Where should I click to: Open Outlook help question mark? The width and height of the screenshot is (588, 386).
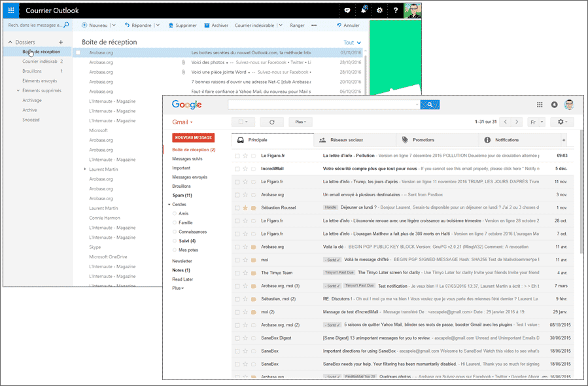click(x=396, y=10)
